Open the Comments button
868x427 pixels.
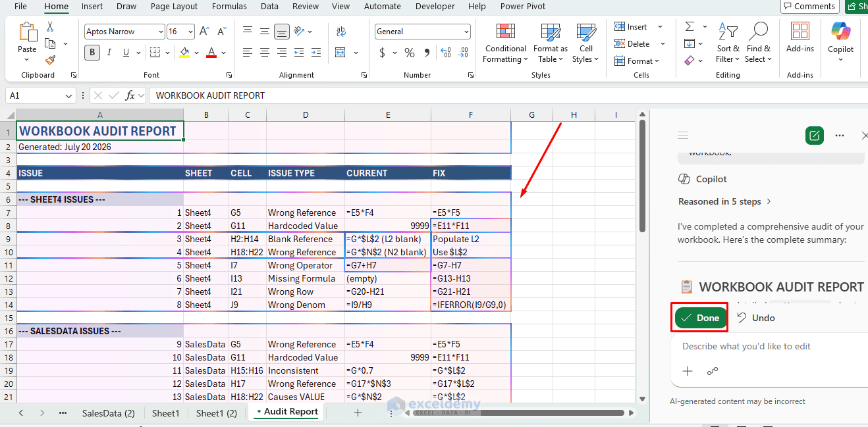(809, 7)
